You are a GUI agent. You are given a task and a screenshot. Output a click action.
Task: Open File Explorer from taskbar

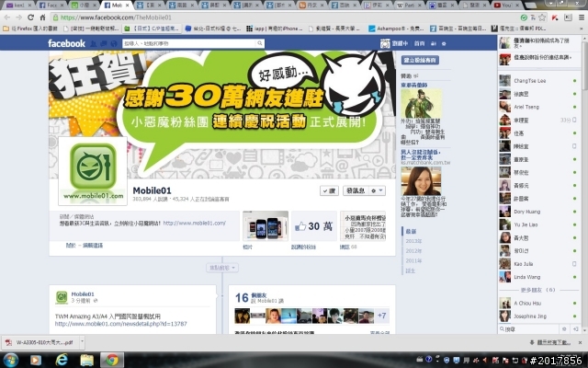86,360
